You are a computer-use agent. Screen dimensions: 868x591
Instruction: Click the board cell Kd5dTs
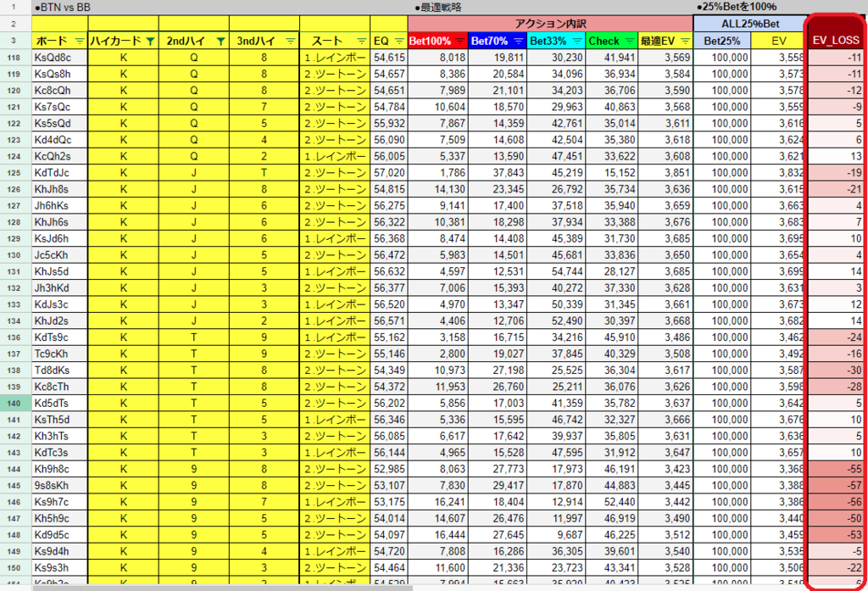(60, 404)
